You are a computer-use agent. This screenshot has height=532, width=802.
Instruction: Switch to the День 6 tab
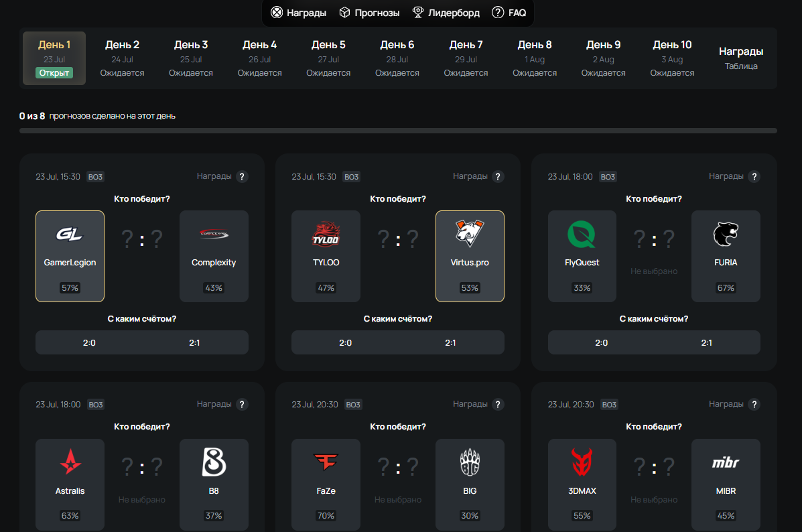click(397, 58)
